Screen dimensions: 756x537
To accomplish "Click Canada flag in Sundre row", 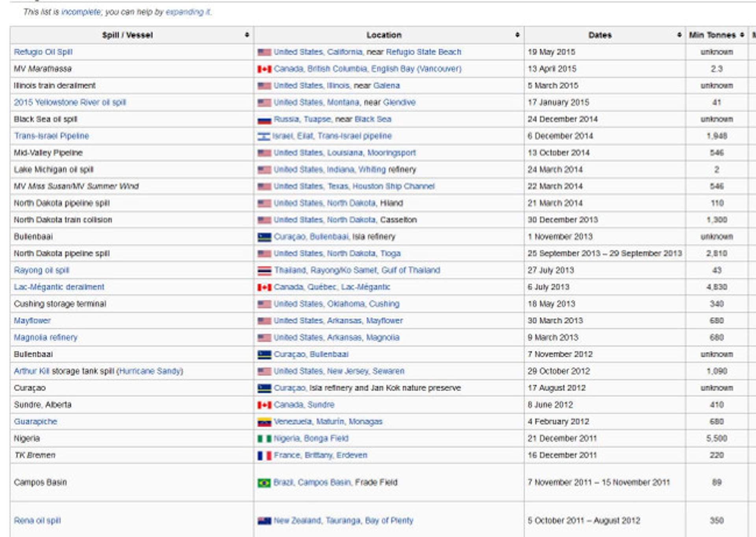I will pos(264,405).
